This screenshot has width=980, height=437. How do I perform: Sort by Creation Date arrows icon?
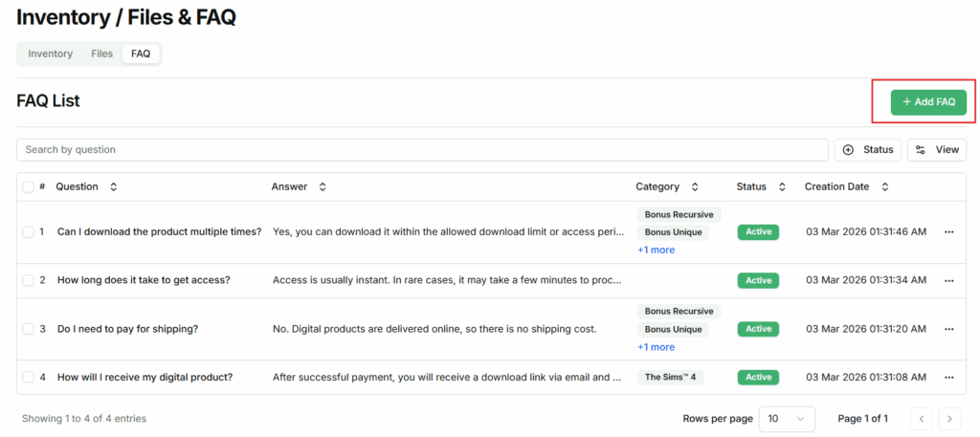click(x=885, y=187)
